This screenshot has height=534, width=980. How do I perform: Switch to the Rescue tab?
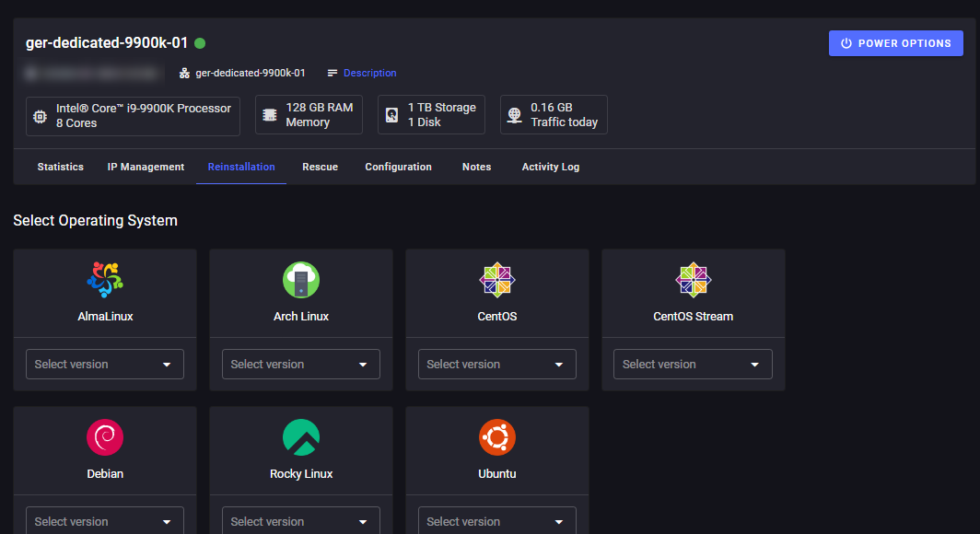[320, 167]
